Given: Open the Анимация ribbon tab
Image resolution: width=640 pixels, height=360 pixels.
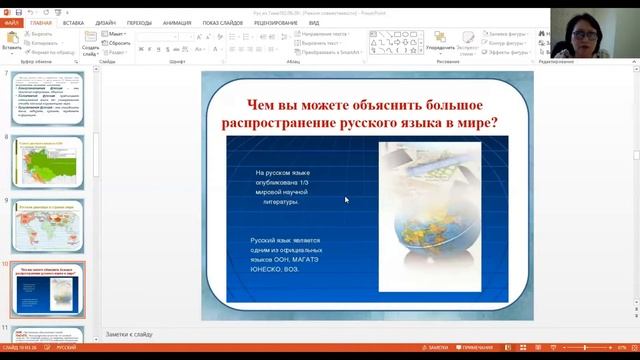Looking at the screenshot, I should click(177, 23).
